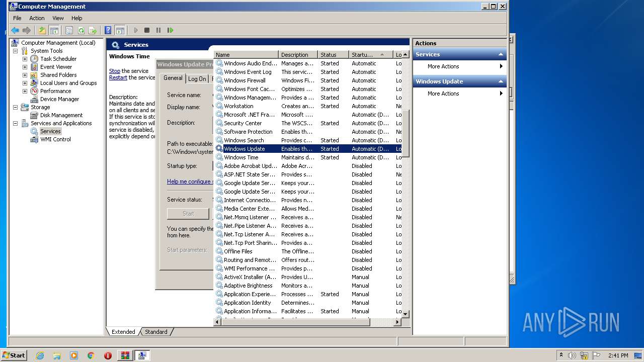
Task: Expand the Performance node
Action: click(x=25, y=91)
